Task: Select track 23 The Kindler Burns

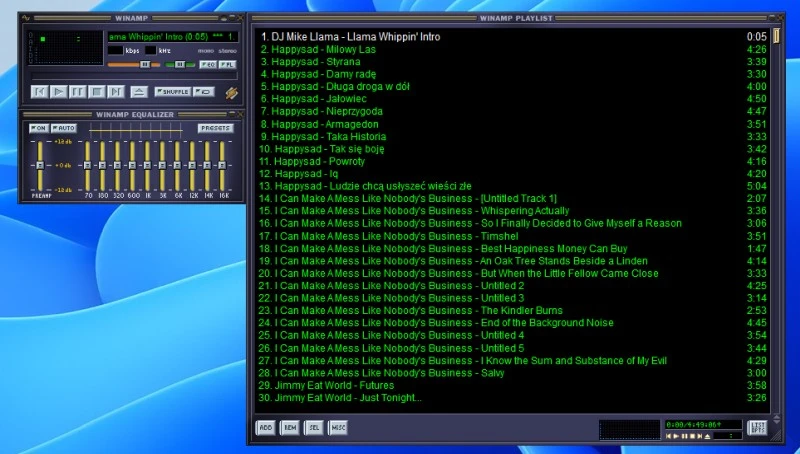Action: (512, 310)
